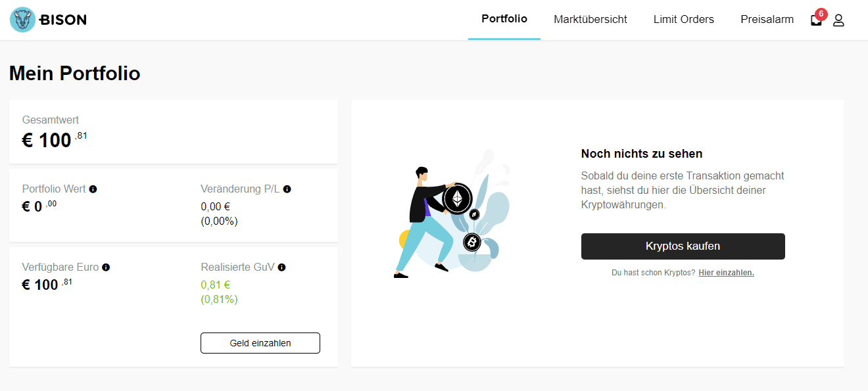The image size is (868, 391).
Task: Open the Preisalarm tab
Action: tap(767, 20)
